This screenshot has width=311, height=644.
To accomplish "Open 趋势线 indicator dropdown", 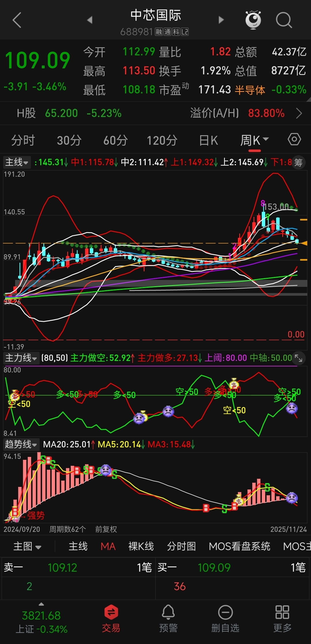I will click(21, 444).
